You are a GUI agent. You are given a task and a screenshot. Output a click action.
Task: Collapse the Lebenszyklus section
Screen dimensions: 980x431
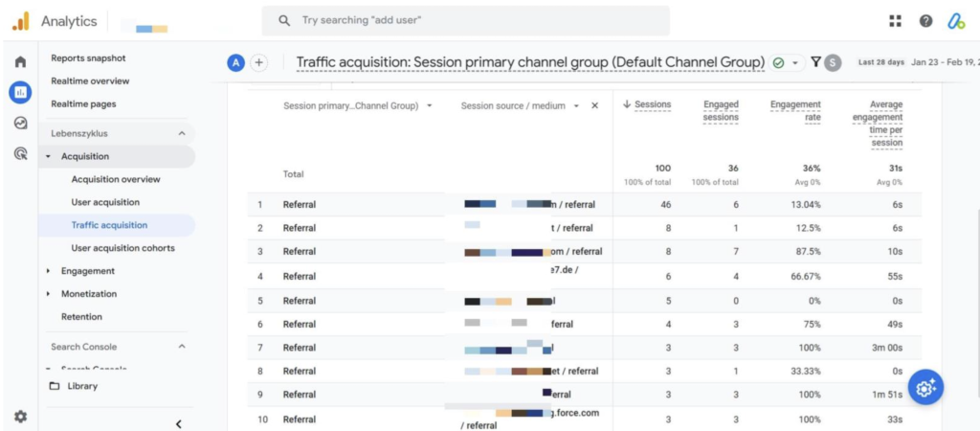(x=182, y=133)
